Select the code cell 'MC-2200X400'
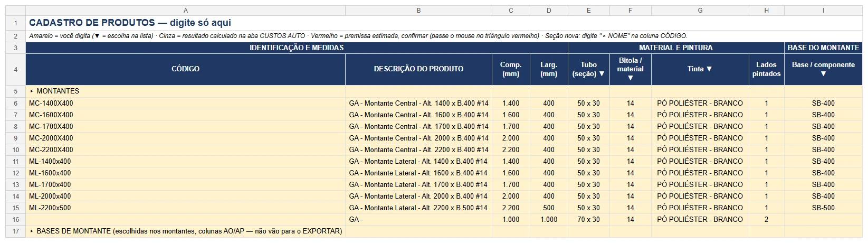868x243 pixels. click(x=185, y=149)
